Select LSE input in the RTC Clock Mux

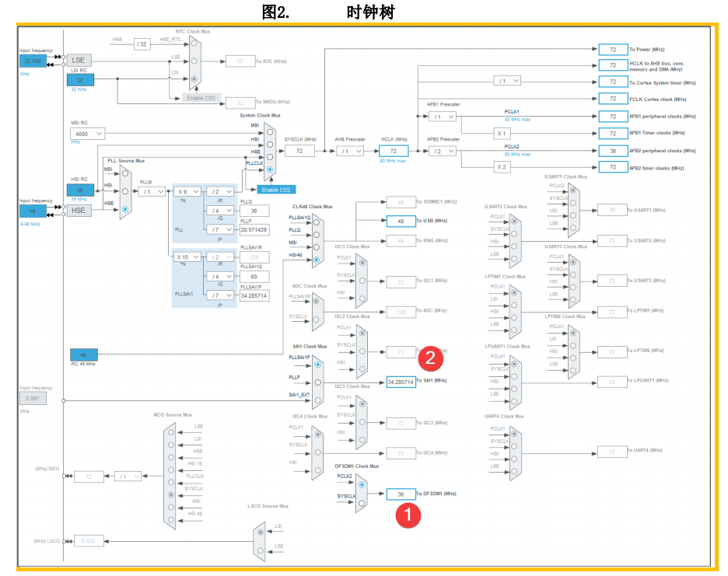[194, 61]
